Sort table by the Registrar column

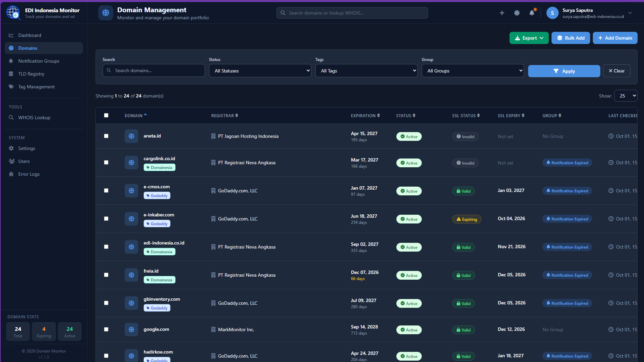[225, 115]
